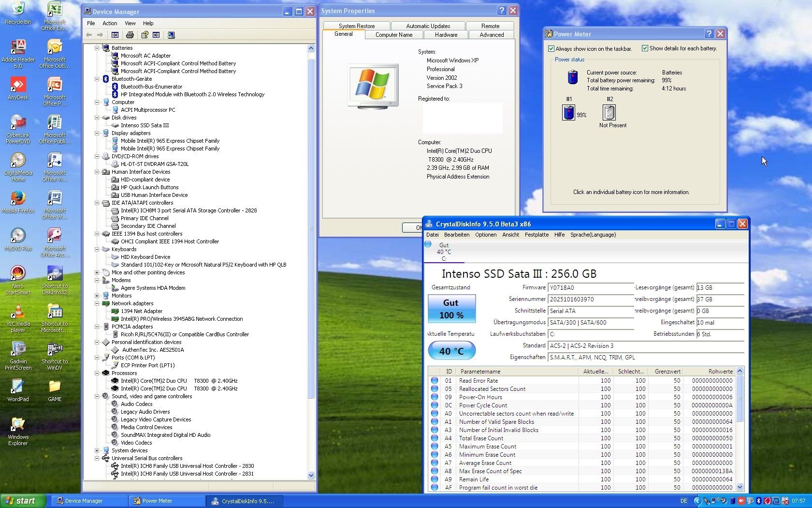Open Computer Name tab
The height and width of the screenshot is (508, 812).
(x=394, y=35)
